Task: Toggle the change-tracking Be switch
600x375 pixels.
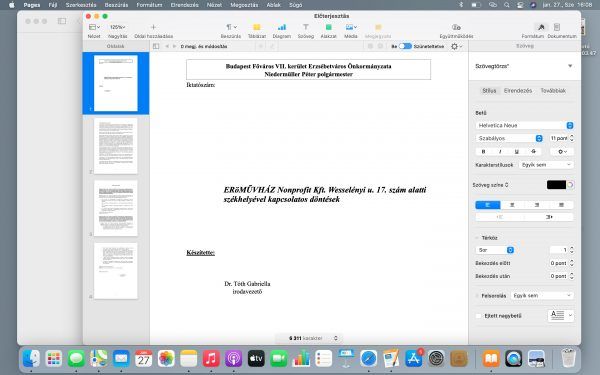Action: point(405,46)
